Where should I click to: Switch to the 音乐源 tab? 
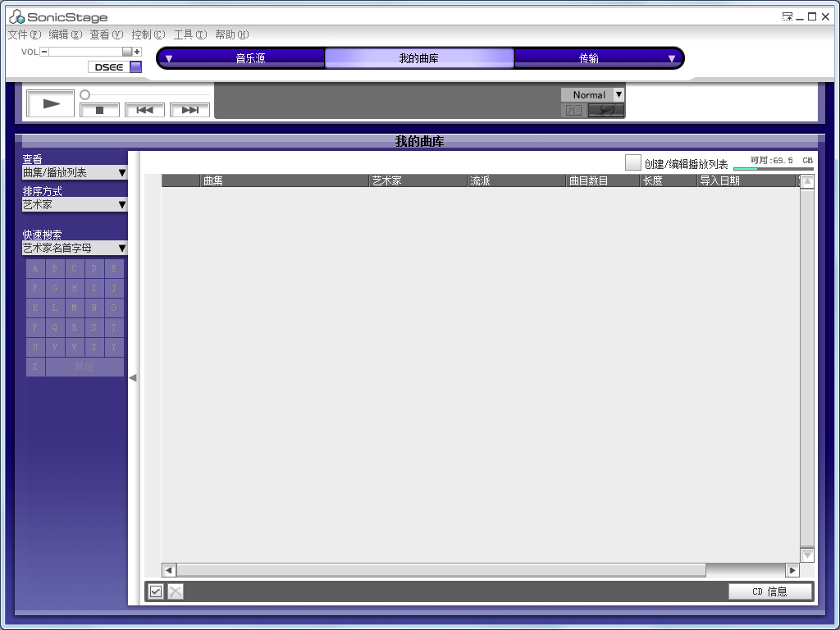(x=251, y=58)
